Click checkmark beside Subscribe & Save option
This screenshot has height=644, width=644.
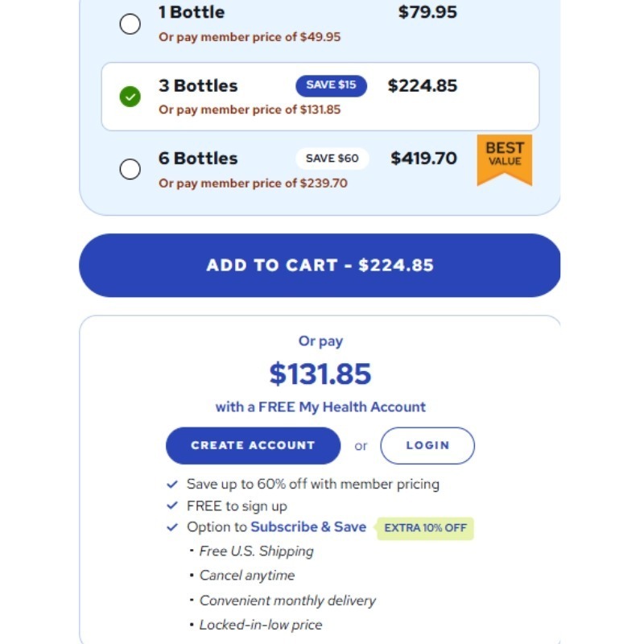point(172,528)
